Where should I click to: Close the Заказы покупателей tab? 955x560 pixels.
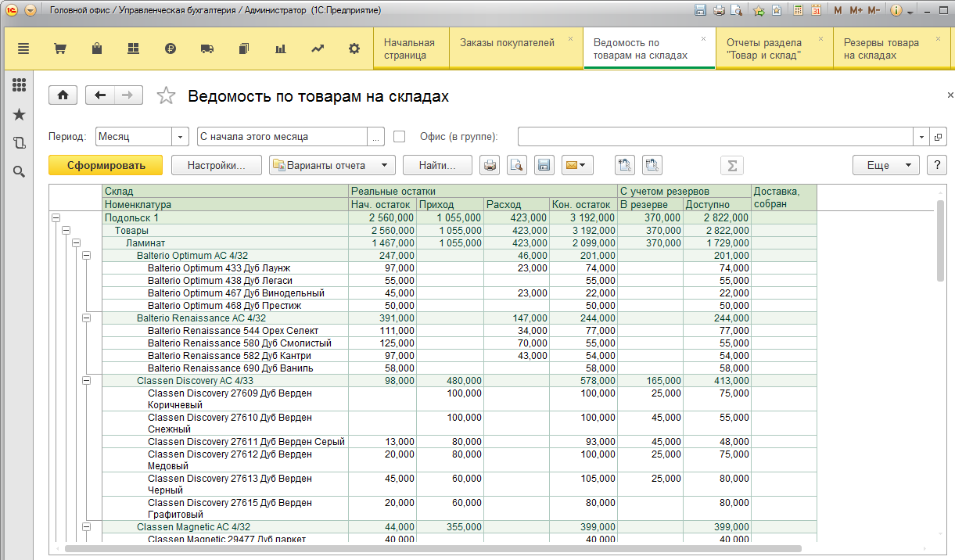pyautogui.click(x=570, y=38)
